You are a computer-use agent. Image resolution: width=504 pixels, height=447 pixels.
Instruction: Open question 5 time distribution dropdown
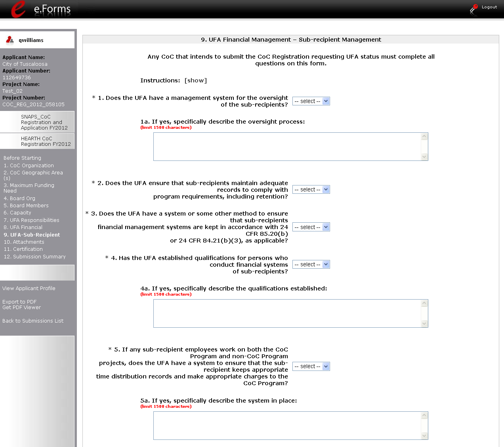tap(311, 366)
